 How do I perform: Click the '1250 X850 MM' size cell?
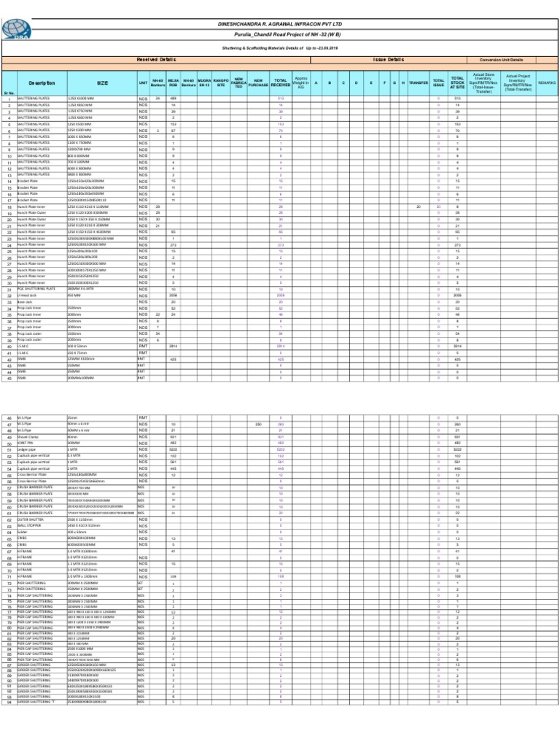click(102, 105)
